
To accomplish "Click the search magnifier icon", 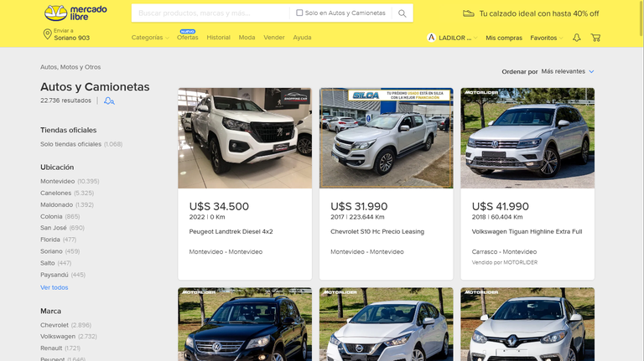I will click(402, 13).
